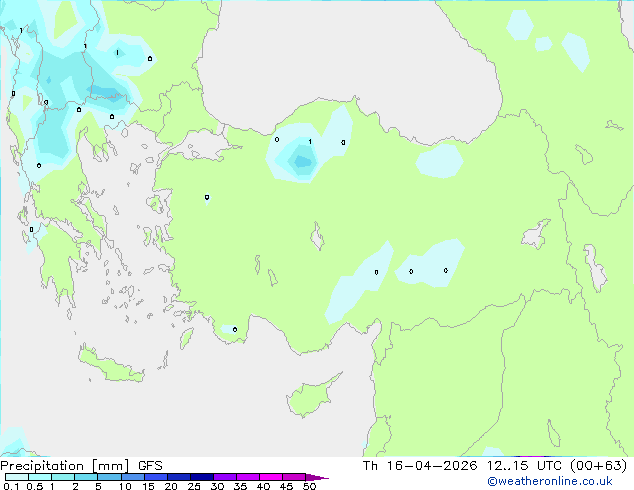Screen dimensions: 634x490
Task: Select the 2–5 mm legend swatch
Action: [86, 477]
